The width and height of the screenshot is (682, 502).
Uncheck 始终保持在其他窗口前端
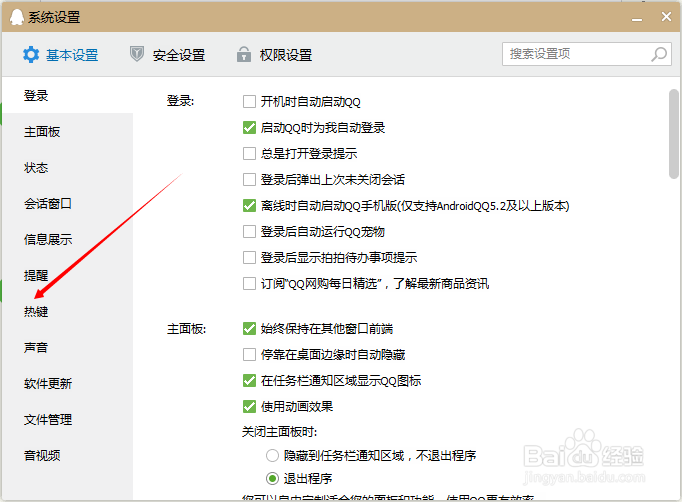point(249,328)
